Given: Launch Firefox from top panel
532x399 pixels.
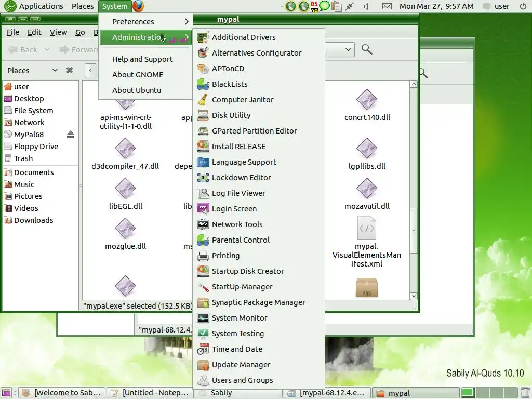Looking at the screenshot, I should [138, 6].
